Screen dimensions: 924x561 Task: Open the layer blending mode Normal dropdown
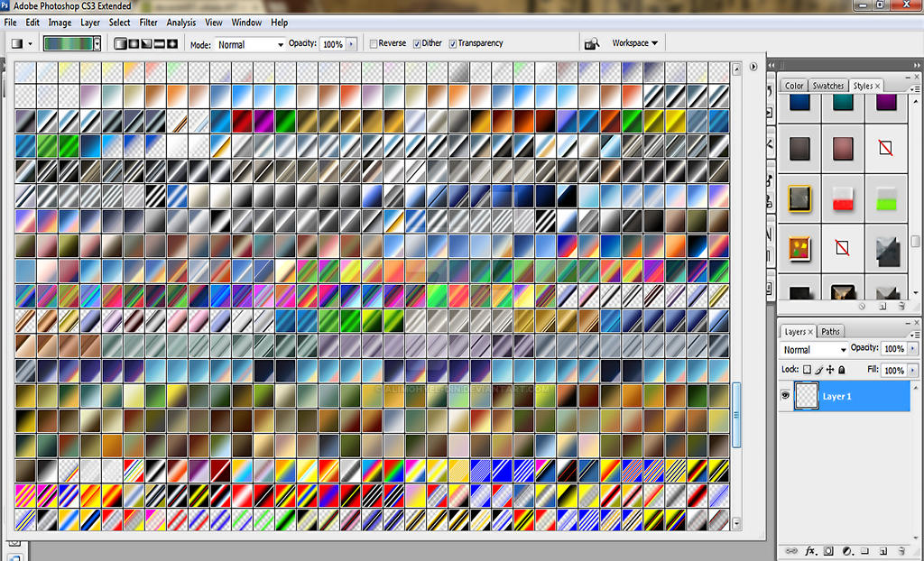click(x=815, y=349)
